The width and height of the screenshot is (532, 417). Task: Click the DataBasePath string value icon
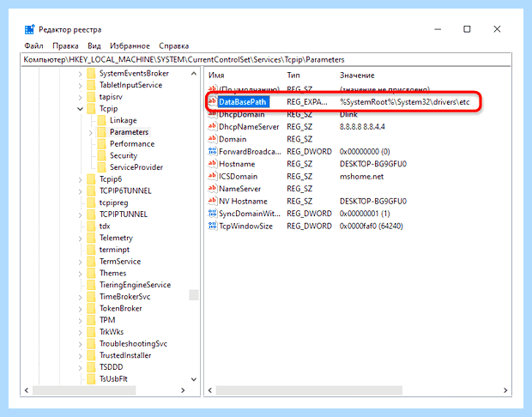pos(213,101)
